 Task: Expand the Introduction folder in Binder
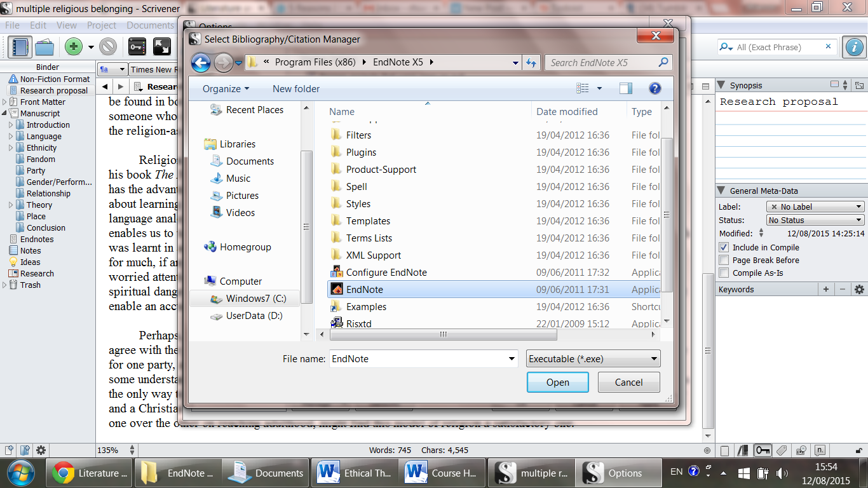[x=11, y=125]
